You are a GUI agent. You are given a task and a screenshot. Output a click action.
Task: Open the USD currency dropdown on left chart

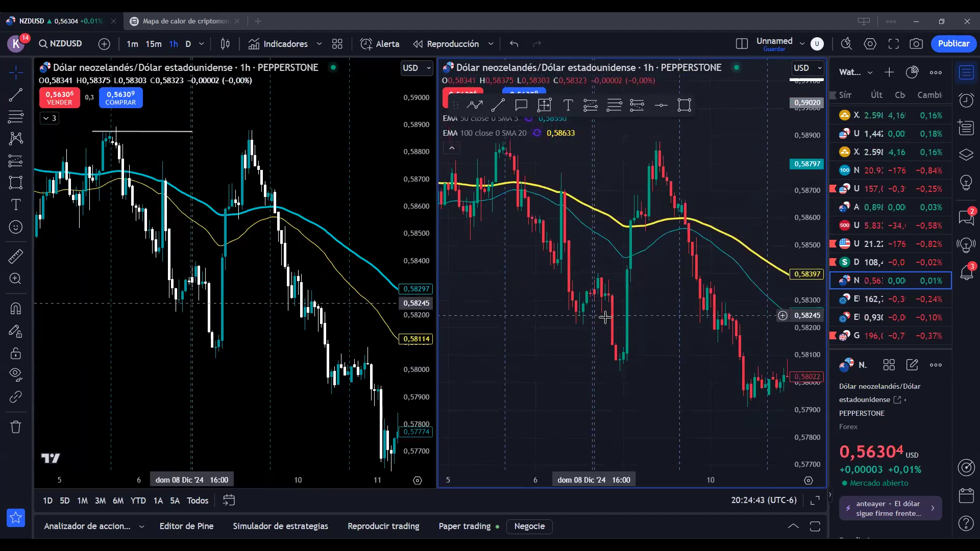416,68
